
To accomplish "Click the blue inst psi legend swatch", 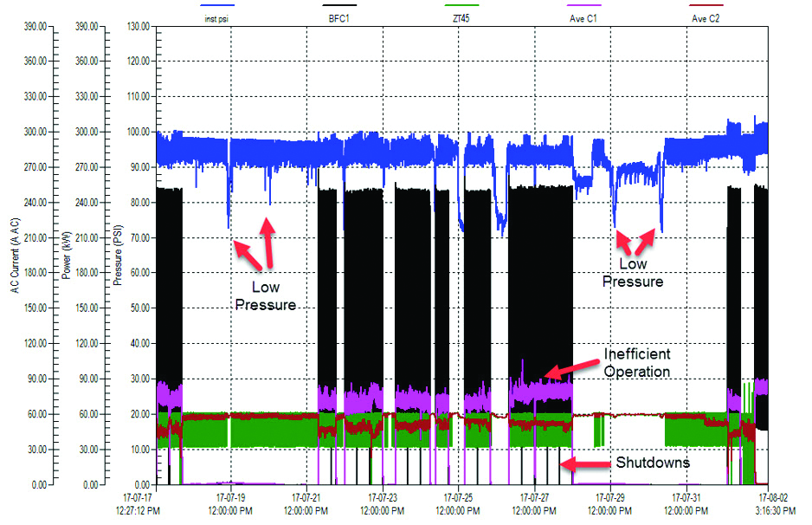I will pos(217,5).
